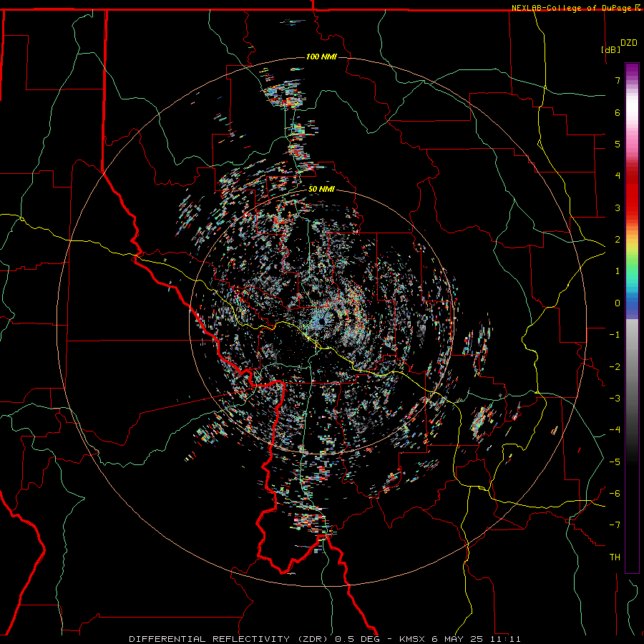644x644 pixels.
Task: Click the -4 value on the color scale
Action: tap(615, 429)
